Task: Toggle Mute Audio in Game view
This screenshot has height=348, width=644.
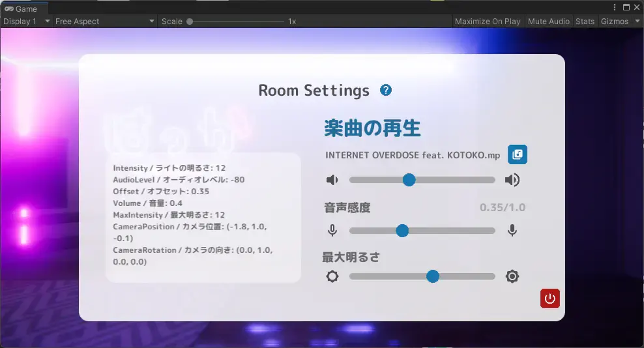Action: coord(549,22)
